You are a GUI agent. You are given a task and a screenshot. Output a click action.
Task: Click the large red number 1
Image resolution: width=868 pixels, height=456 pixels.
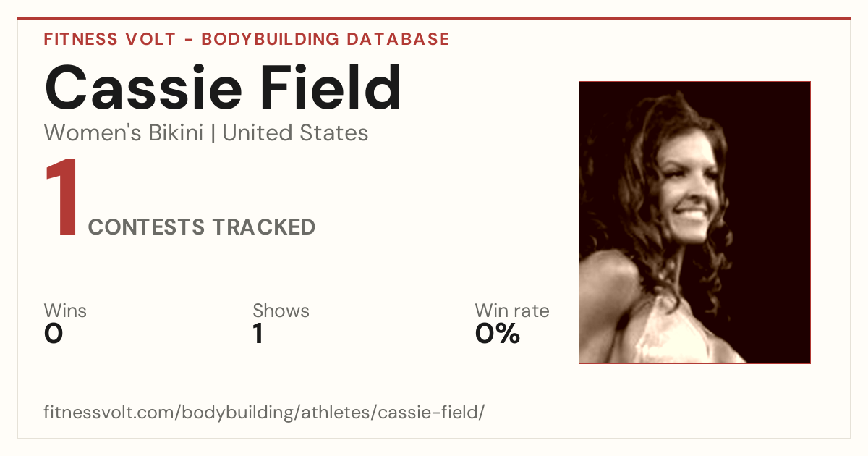61,199
